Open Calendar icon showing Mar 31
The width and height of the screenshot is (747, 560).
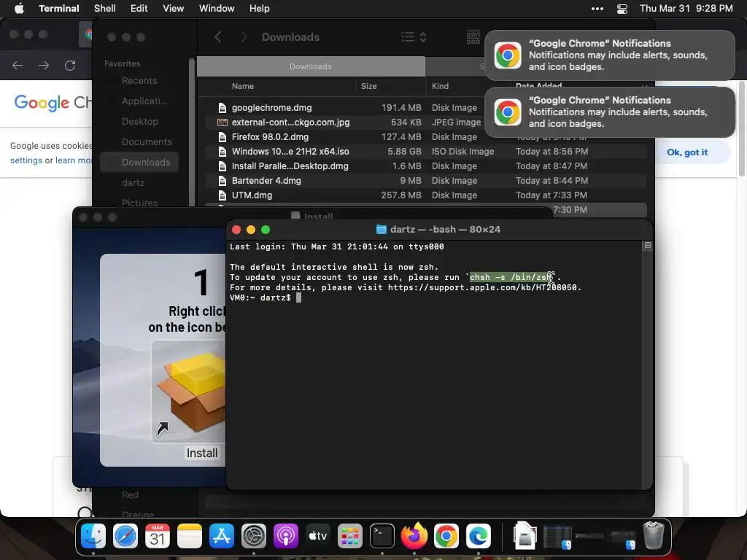[x=158, y=536]
